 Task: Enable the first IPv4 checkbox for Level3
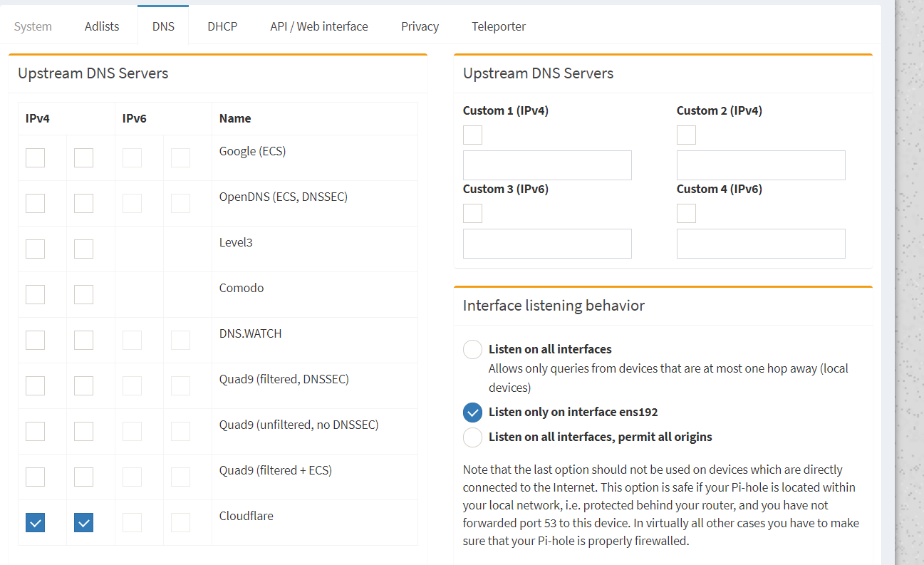(35, 249)
